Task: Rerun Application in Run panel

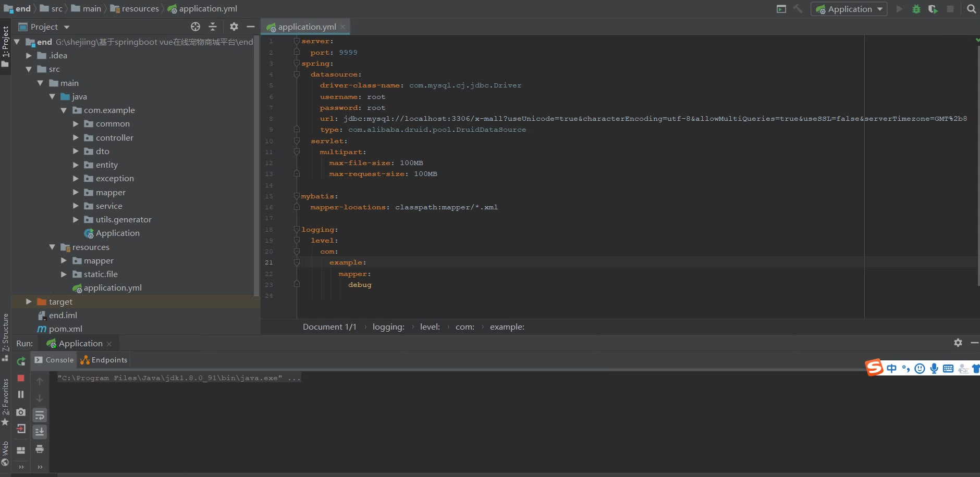Action: [x=21, y=361]
